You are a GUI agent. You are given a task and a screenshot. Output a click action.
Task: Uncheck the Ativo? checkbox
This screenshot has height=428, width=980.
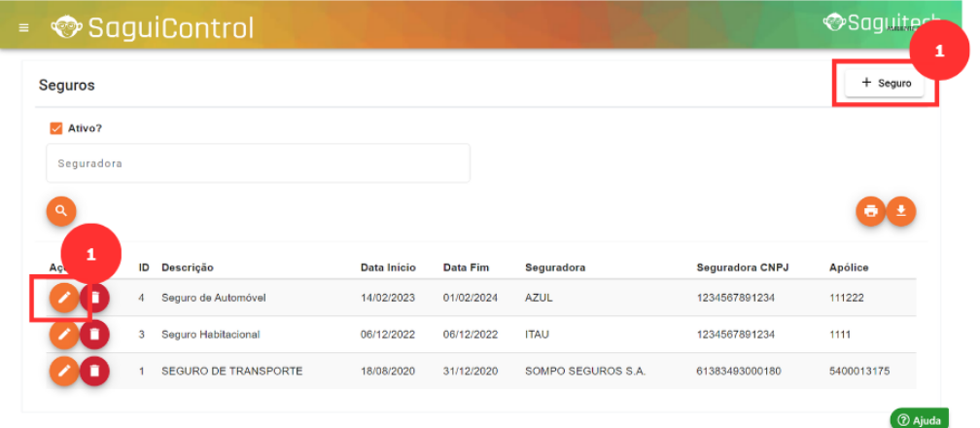point(56,127)
